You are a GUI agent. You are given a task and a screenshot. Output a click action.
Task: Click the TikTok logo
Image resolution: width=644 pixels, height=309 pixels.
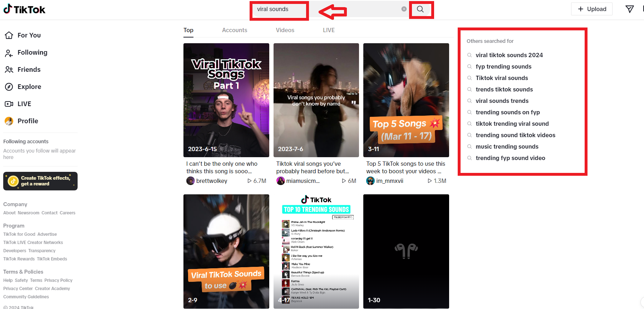(x=24, y=9)
